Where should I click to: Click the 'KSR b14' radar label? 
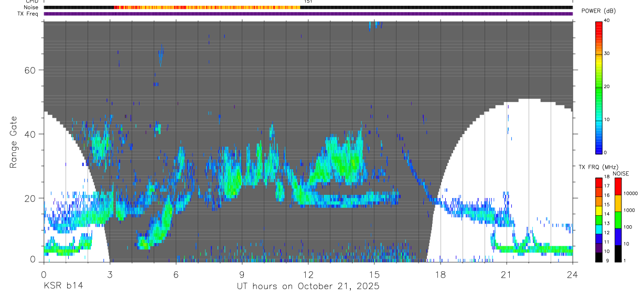[62, 287]
